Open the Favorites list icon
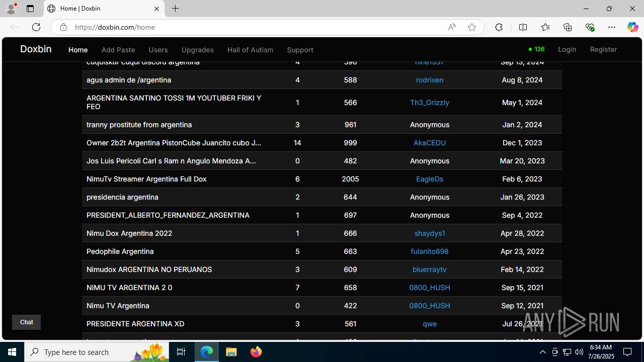Screen dimensions: 644x362 (545, 27)
